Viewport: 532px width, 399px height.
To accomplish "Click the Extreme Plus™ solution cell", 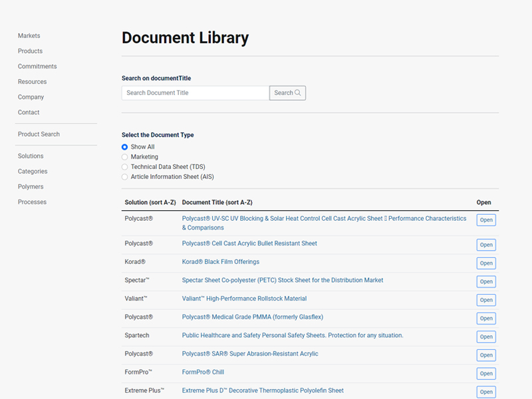I will [x=144, y=390].
